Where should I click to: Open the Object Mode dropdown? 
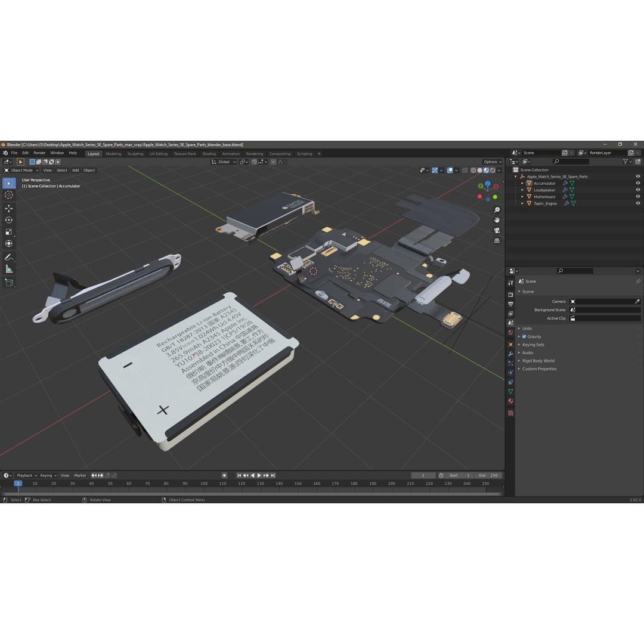(21, 170)
